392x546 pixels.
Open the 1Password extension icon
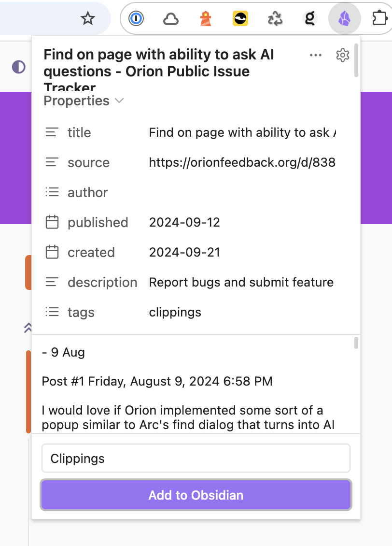[137, 19]
